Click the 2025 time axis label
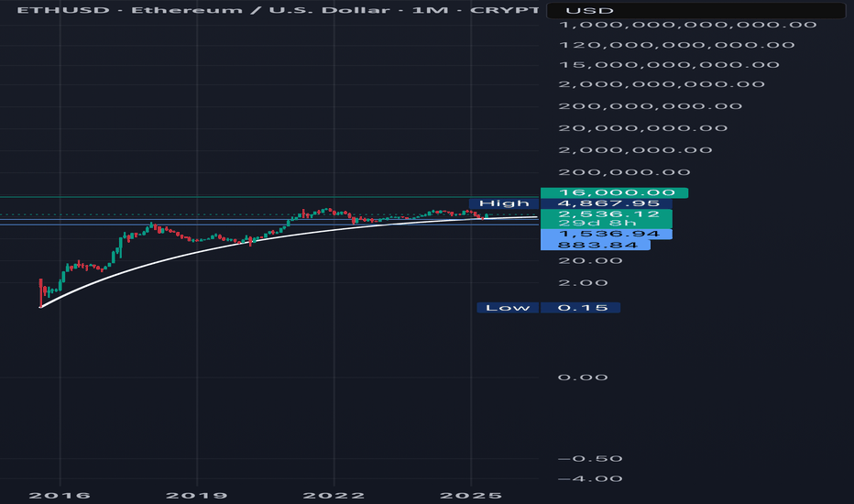 tap(471, 495)
